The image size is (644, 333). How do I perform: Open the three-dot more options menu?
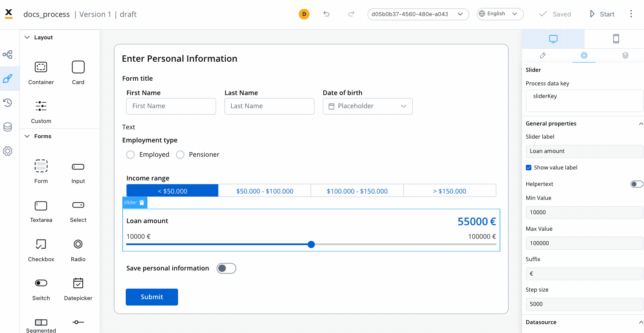(x=631, y=14)
